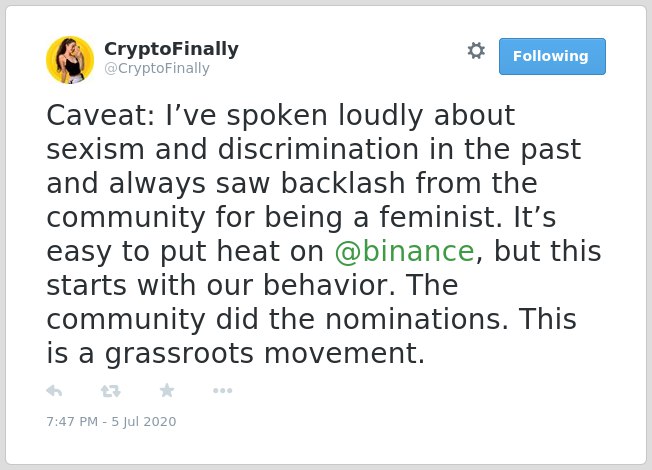
Task: Click the tweet body starting with Caveat
Action: pos(324,234)
